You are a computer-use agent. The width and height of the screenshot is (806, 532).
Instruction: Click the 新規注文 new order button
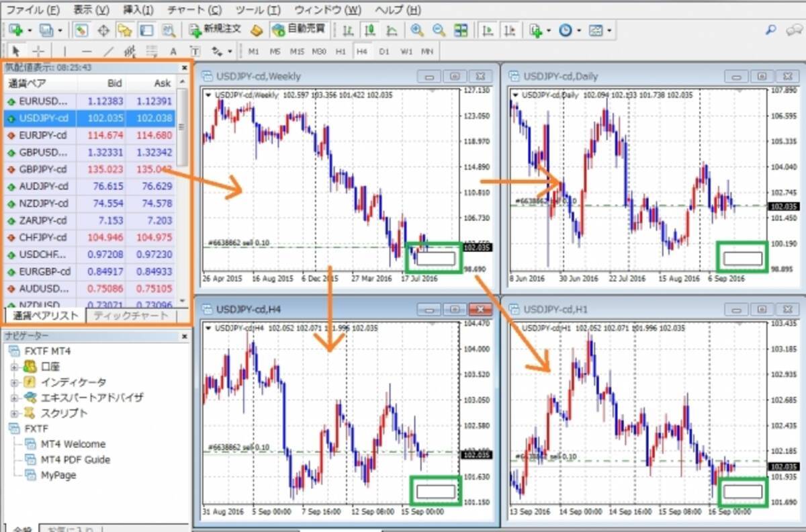pos(215,30)
